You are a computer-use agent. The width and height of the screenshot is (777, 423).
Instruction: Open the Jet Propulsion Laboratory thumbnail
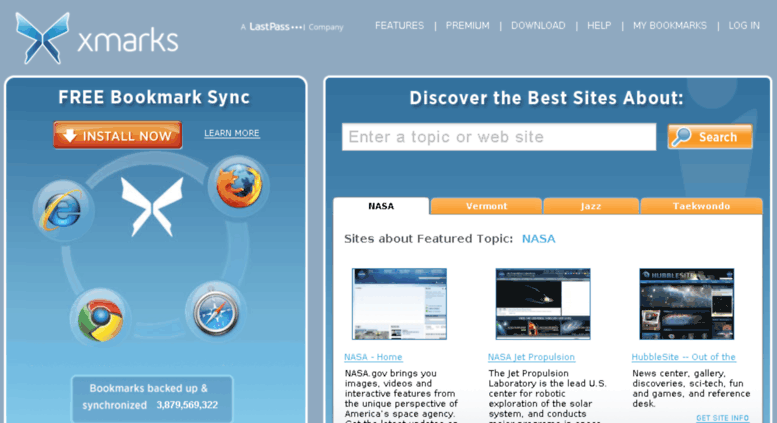pyautogui.click(x=543, y=304)
